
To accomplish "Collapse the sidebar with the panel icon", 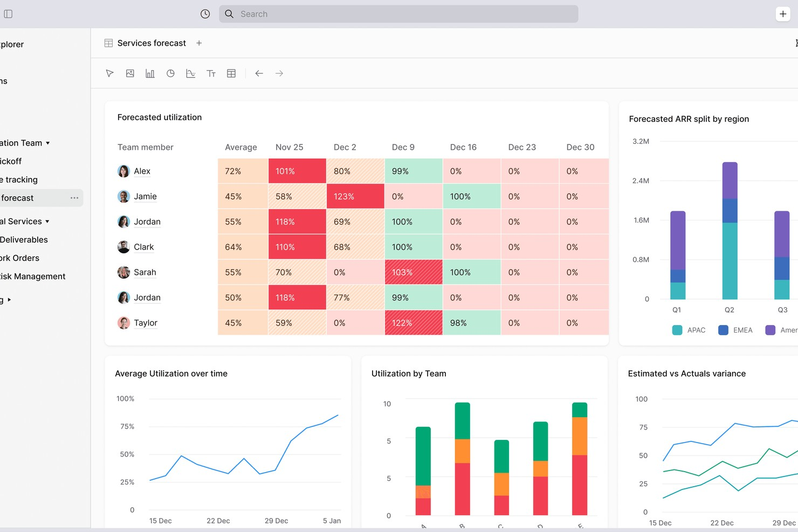I will coord(8,13).
